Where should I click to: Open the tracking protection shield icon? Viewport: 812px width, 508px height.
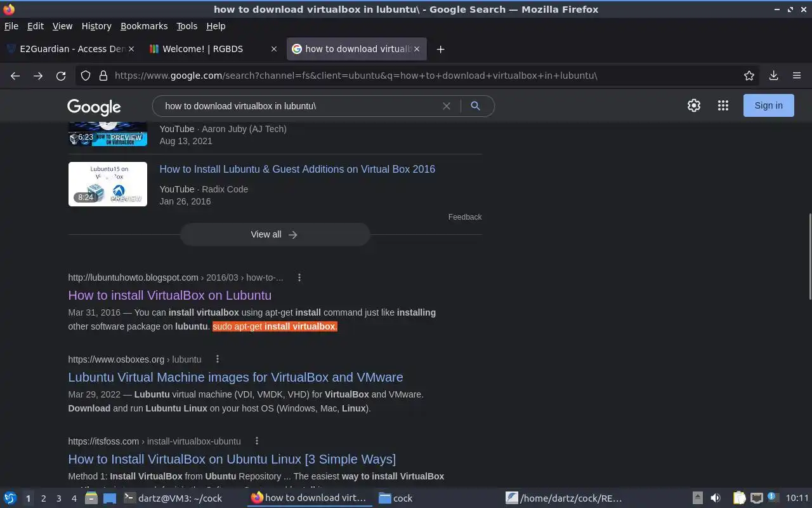(x=86, y=76)
